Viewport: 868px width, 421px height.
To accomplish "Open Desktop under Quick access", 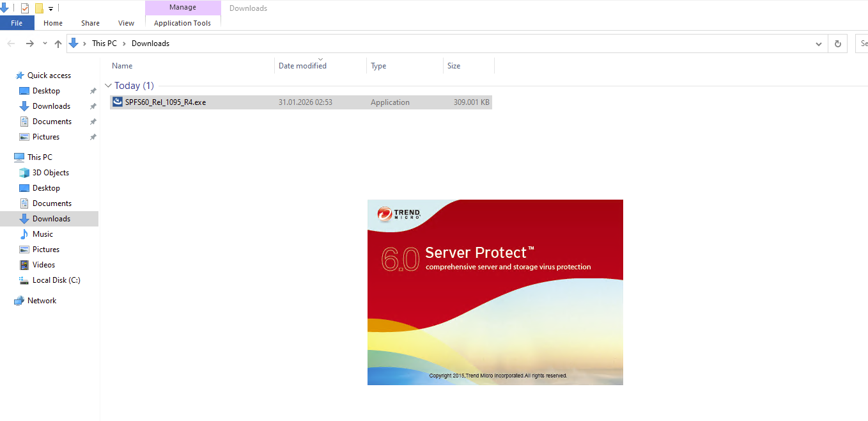I will [x=46, y=91].
